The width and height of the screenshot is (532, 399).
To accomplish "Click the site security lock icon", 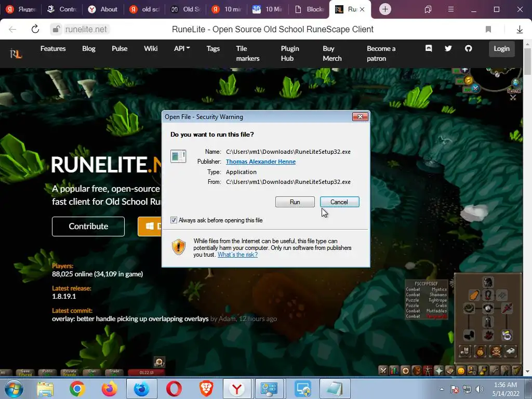I will [x=56, y=29].
